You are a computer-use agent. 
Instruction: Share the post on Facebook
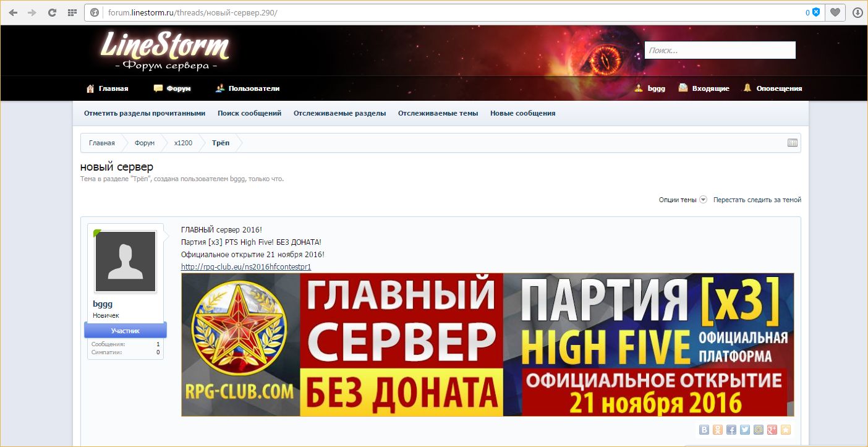click(731, 430)
